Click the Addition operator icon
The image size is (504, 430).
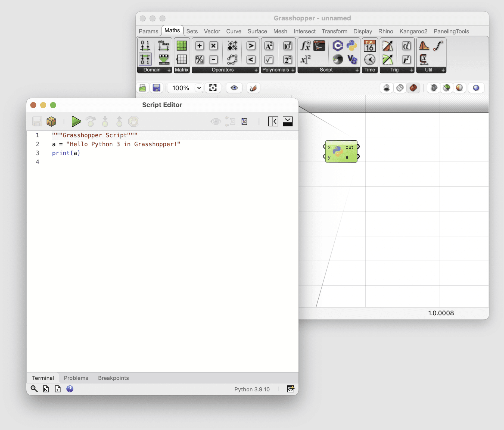199,46
